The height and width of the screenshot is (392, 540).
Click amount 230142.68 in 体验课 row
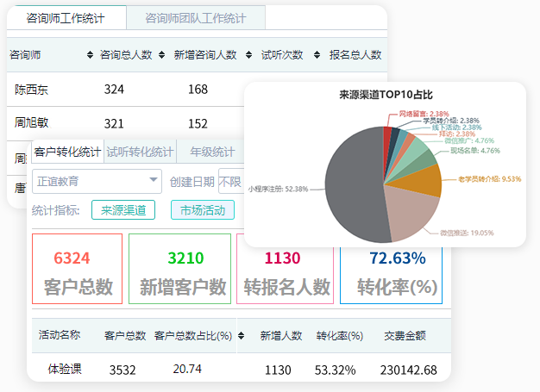point(408,370)
